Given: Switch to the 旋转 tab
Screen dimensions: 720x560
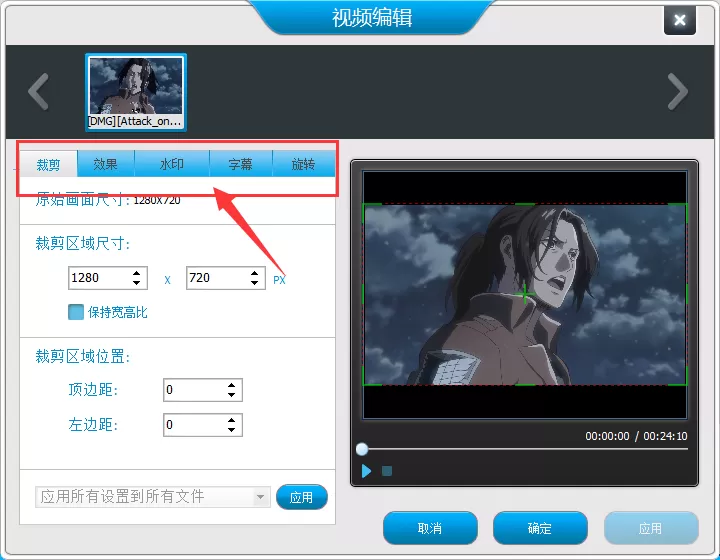Looking at the screenshot, I should tap(304, 164).
